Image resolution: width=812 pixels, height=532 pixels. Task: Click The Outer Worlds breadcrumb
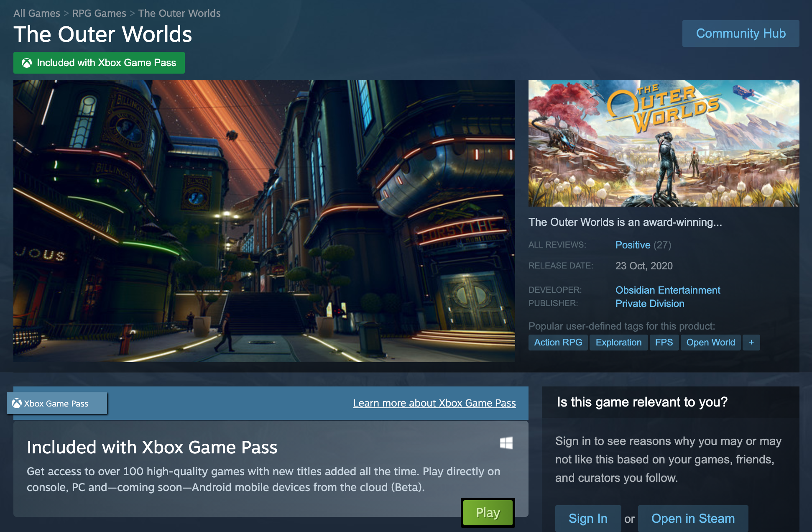point(179,13)
